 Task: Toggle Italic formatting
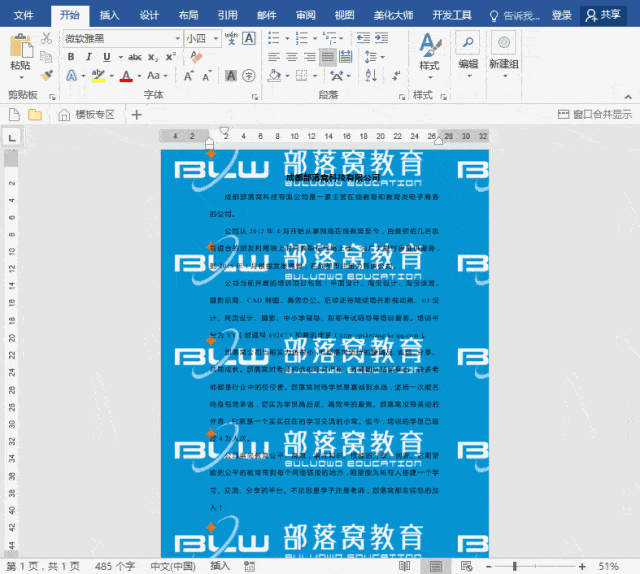(89, 57)
